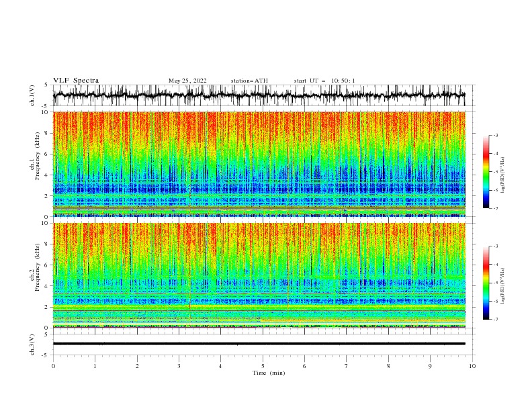Click the "start UT = 10:50:1" header text

click(x=324, y=81)
